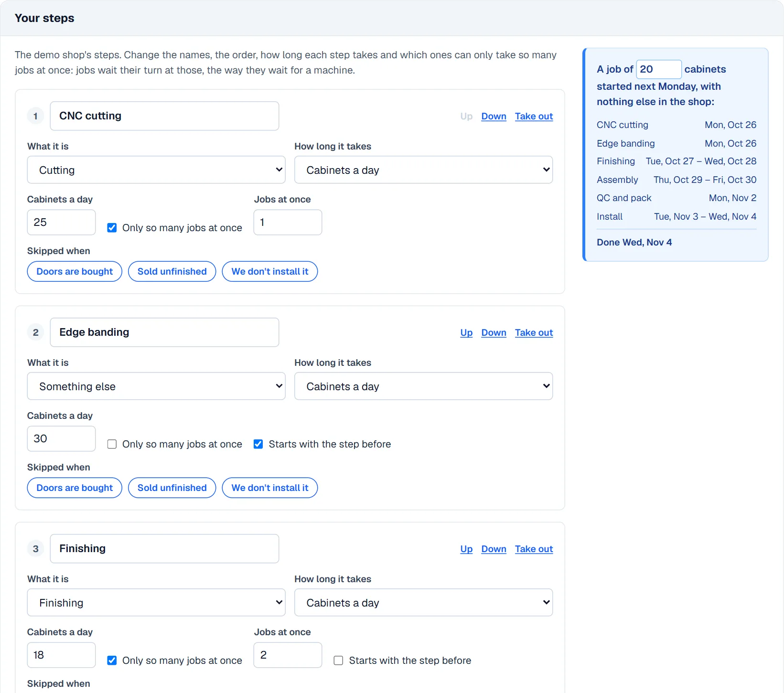Enable only so many jobs for Edge banding
This screenshot has width=784, height=693.
112,444
